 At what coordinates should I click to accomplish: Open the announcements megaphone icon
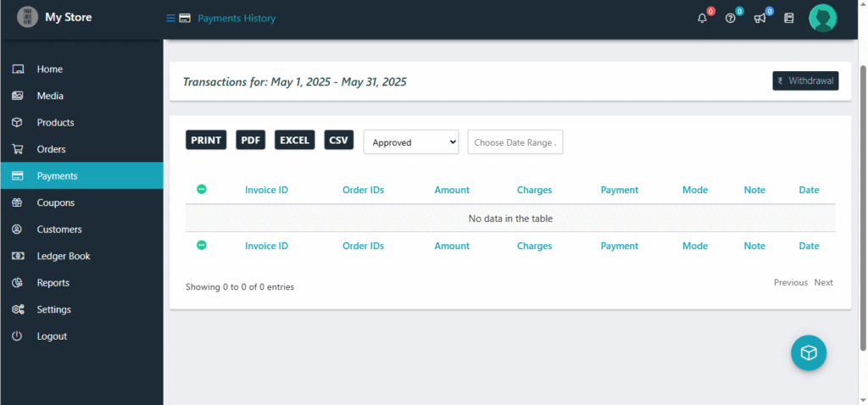click(759, 18)
